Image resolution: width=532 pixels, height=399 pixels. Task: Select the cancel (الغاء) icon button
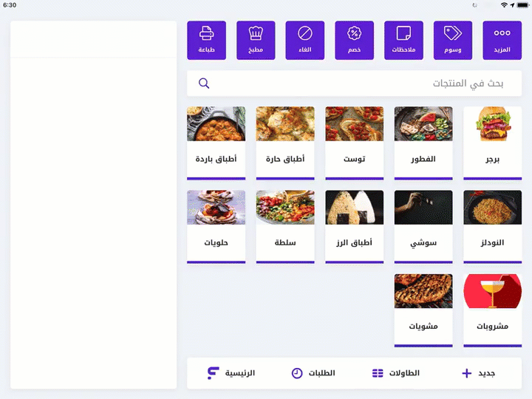(x=305, y=41)
